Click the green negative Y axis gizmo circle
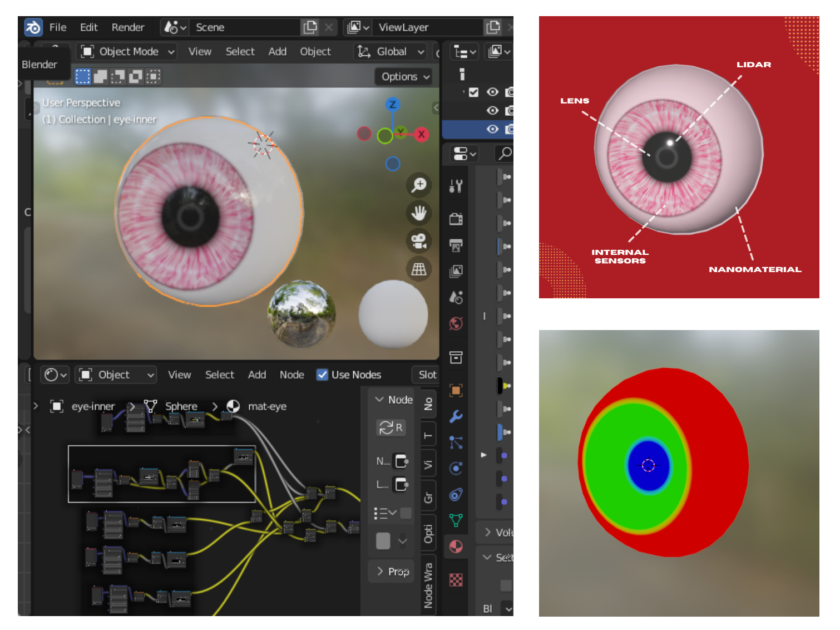 coord(385,136)
